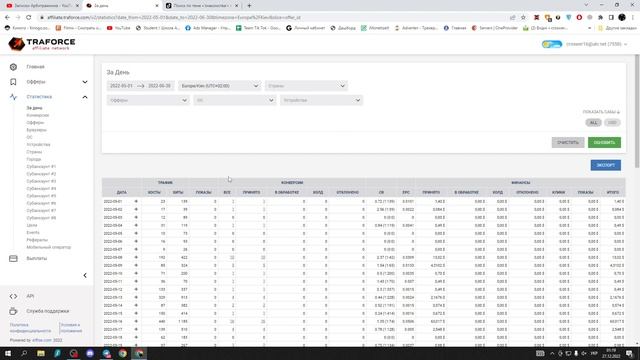This screenshot has width=640, height=360.
Task: Select the USD currency toggle
Action: (612, 123)
